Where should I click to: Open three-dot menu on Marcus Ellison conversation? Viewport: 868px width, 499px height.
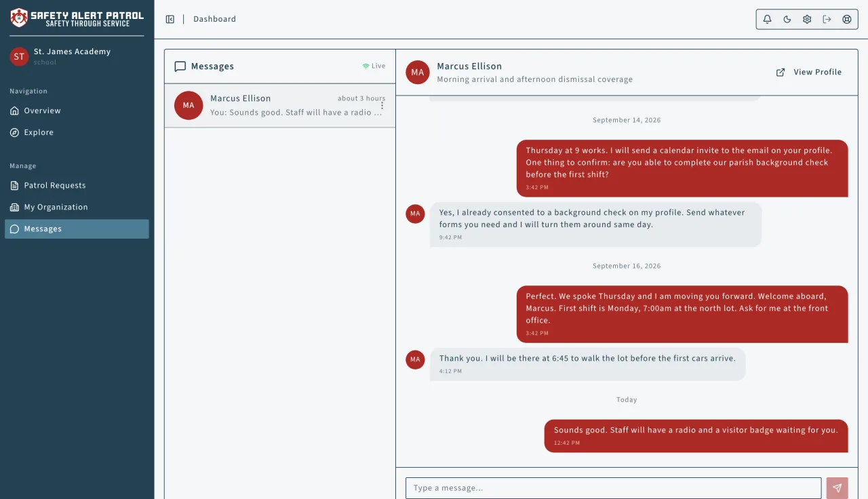tap(382, 106)
